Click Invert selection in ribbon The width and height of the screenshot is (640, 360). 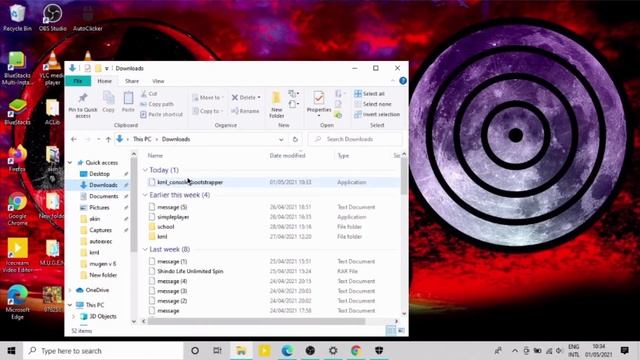377,114
